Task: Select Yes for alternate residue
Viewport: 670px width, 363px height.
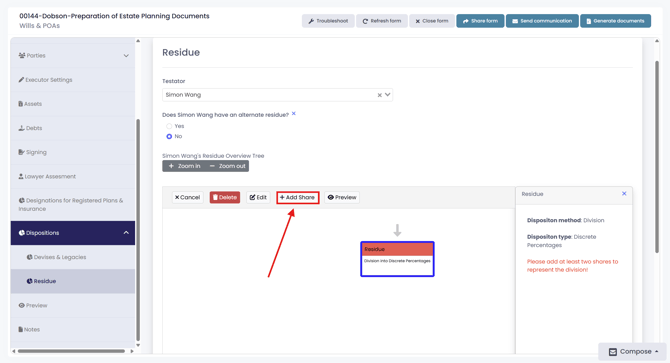Action: pyautogui.click(x=169, y=126)
